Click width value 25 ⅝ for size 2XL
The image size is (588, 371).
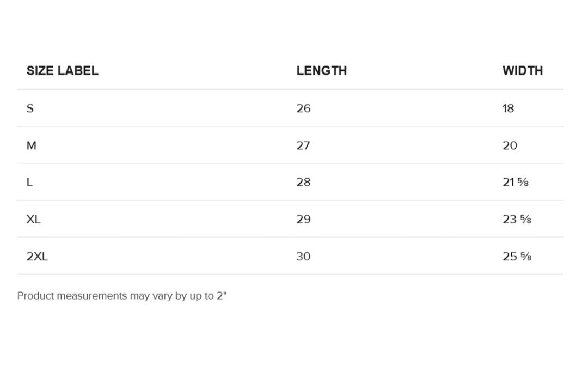pyautogui.click(x=516, y=257)
